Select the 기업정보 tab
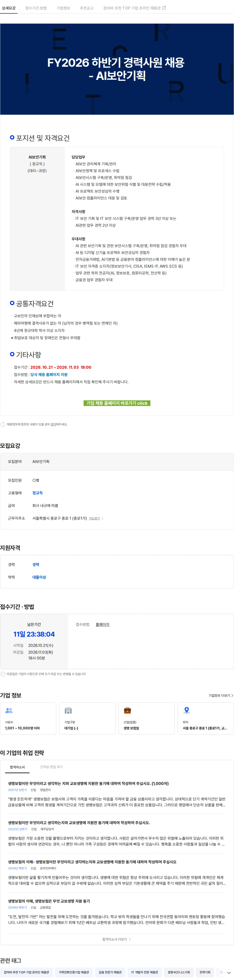 point(63,8)
